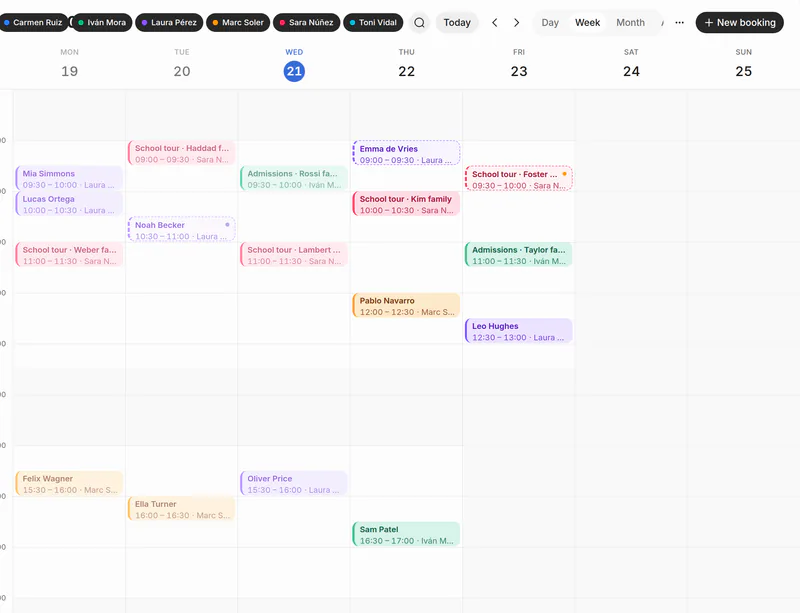Open the School tour Haddad family booking
The width and height of the screenshot is (800, 613).
(182, 153)
